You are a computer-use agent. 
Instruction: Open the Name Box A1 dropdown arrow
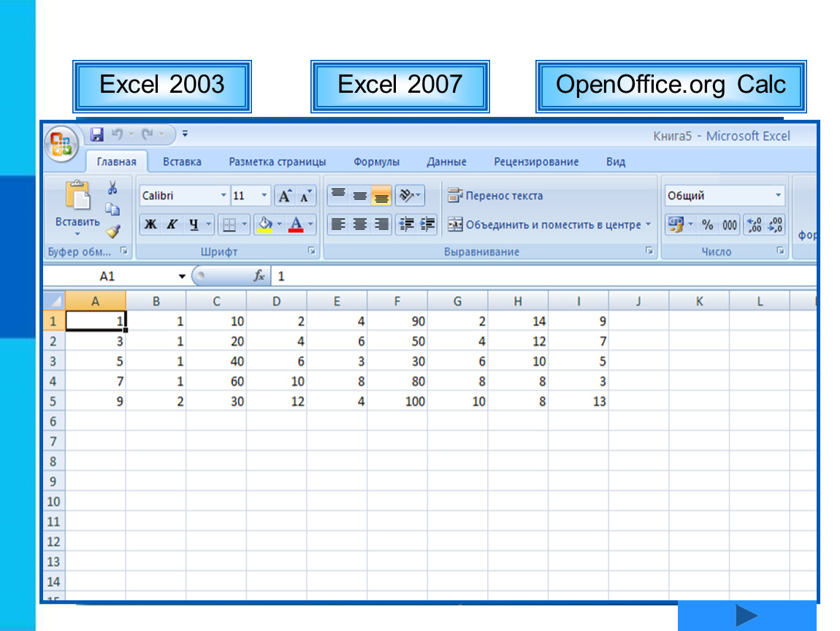point(182,276)
